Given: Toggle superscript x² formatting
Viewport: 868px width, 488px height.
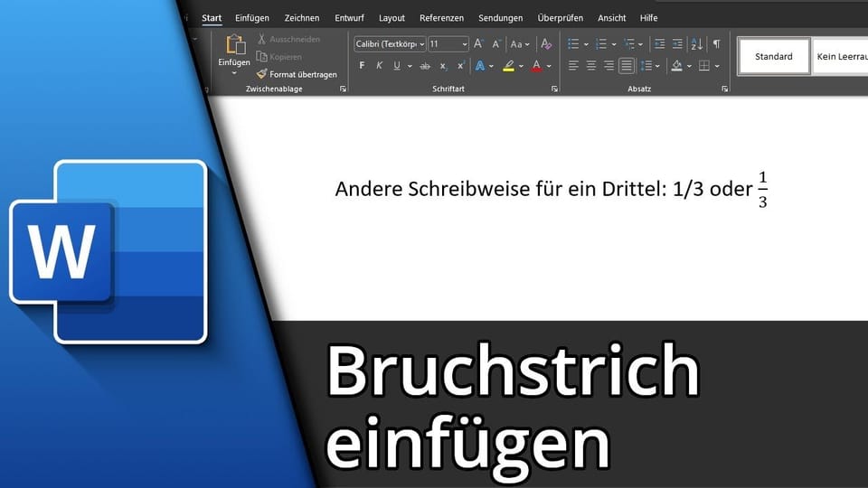Looking at the screenshot, I should click(460, 66).
